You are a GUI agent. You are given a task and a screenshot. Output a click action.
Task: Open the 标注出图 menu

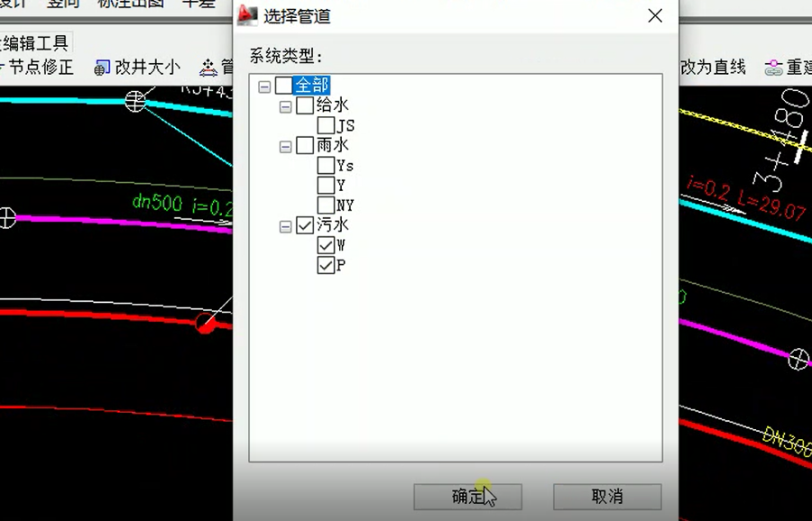click(x=131, y=5)
